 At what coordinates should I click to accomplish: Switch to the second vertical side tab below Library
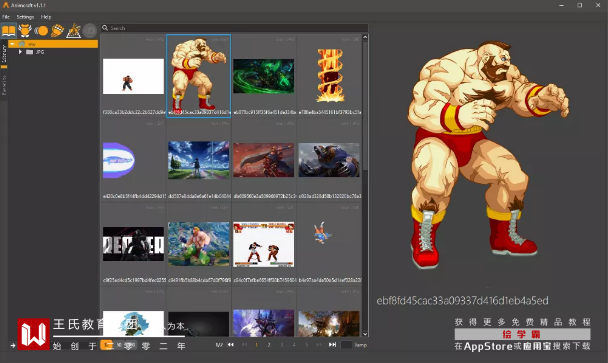[x=4, y=85]
